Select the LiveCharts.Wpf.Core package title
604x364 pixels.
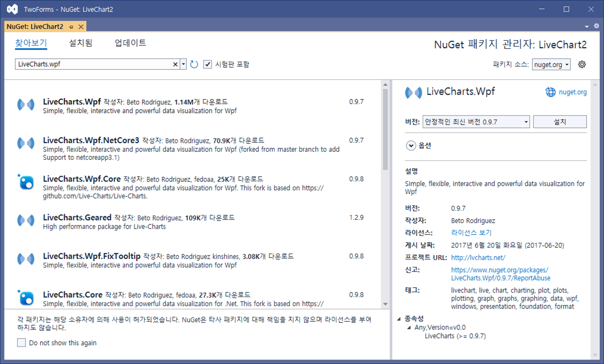point(82,179)
